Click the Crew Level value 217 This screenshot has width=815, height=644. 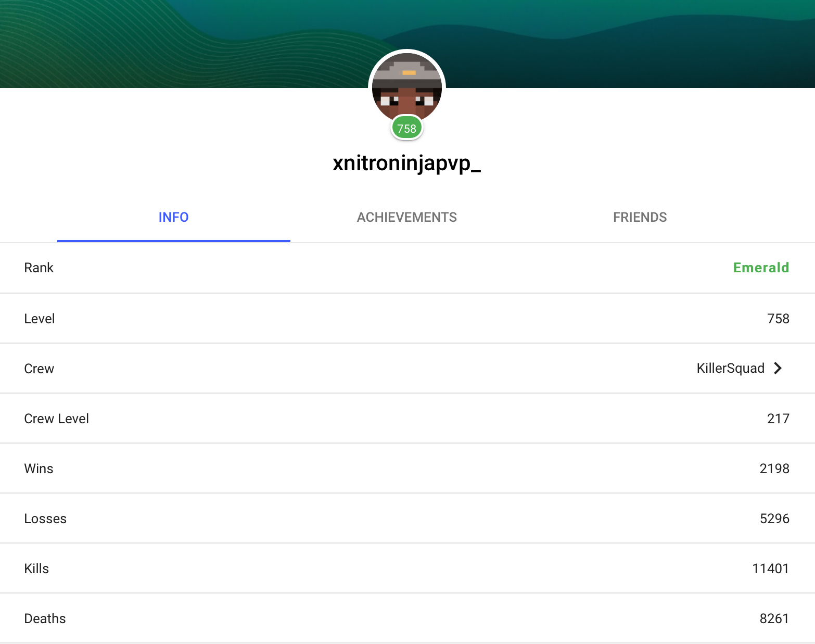point(778,419)
